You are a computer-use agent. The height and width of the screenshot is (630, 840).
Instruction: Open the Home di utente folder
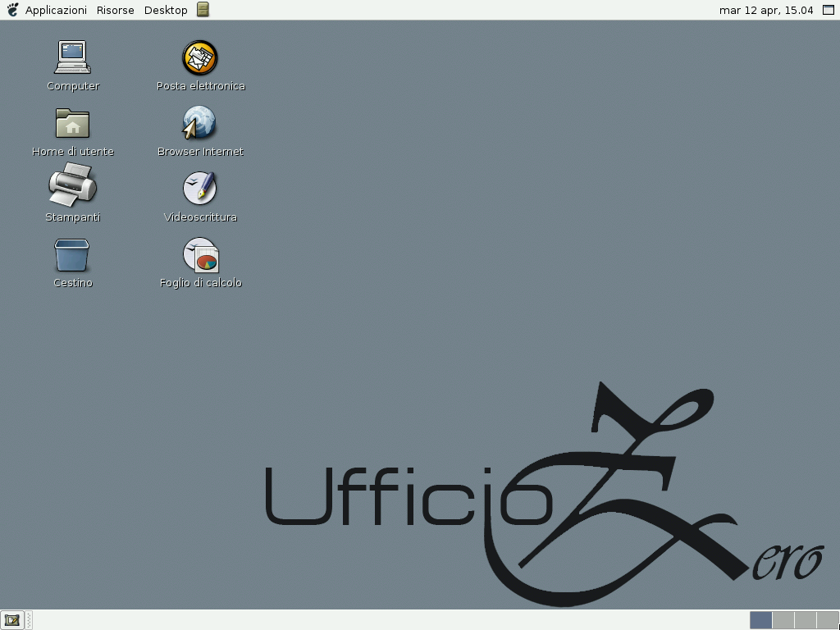coord(72,123)
